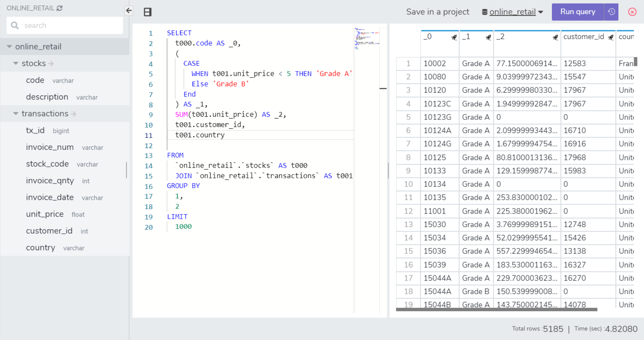
Task: Click row number 10 in results
Action: (409, 184)
